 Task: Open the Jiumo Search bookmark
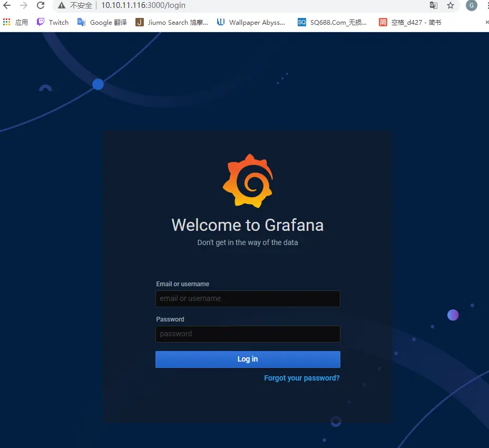172,22
